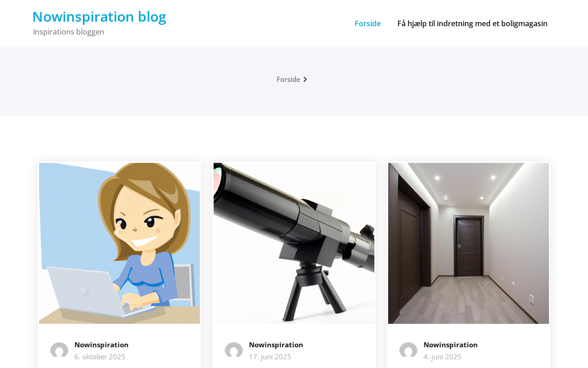Click the date 17. juni 2025
The height and width of the screenshot is (368, 588).
(x=270, y=356)
